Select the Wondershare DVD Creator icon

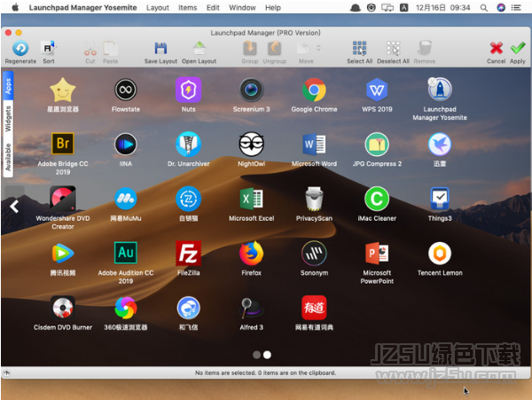[x=63, y=199]
